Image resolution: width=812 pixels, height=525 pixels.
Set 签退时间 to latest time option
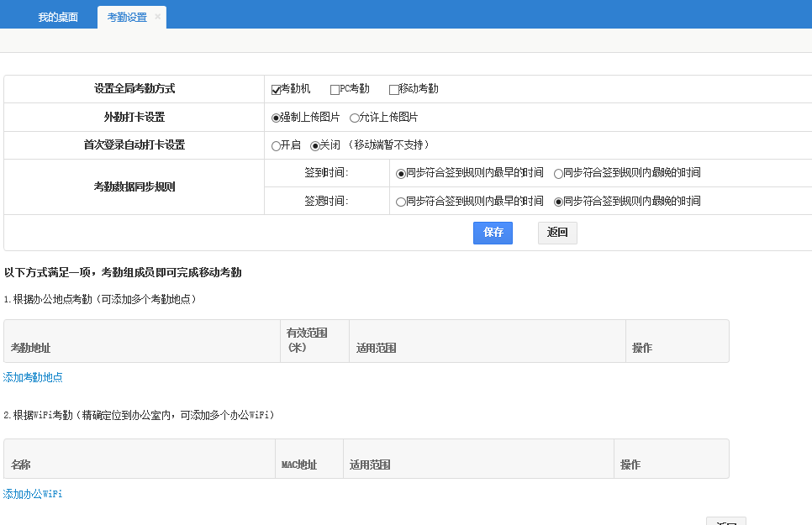pos(558,202)
